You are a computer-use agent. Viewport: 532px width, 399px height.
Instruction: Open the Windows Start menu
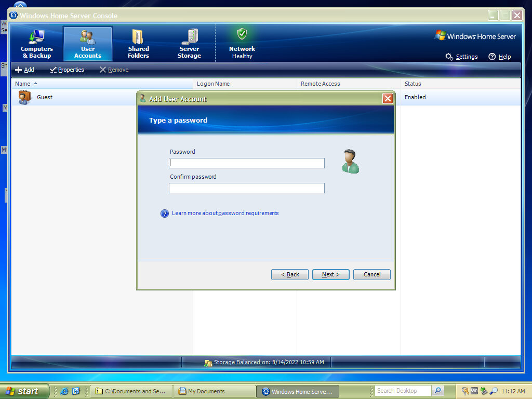coord(24,391)
